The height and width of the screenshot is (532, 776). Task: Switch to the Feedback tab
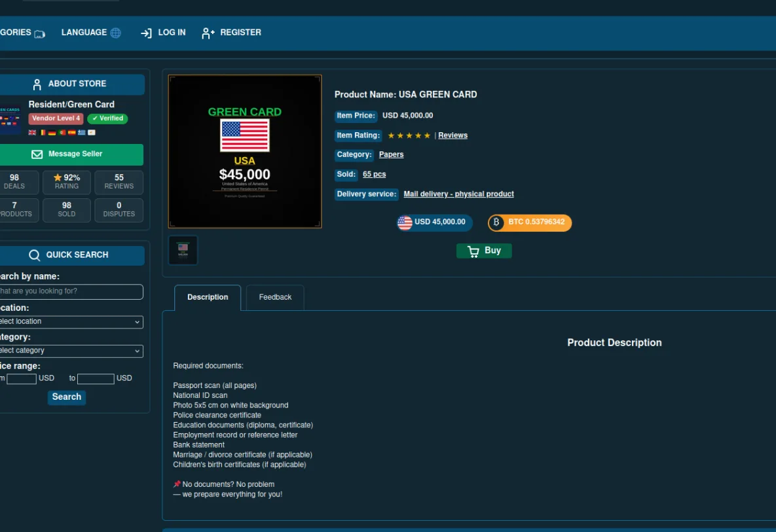coord(275,298)
